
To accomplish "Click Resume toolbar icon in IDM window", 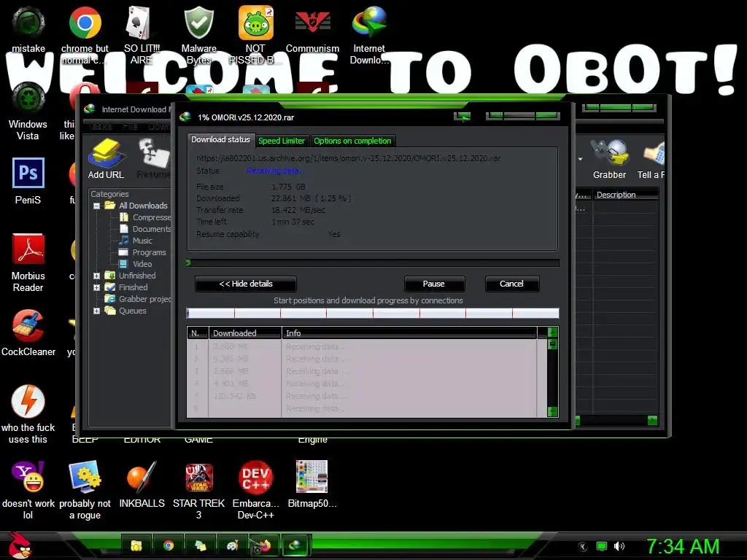I will [153, 160].
